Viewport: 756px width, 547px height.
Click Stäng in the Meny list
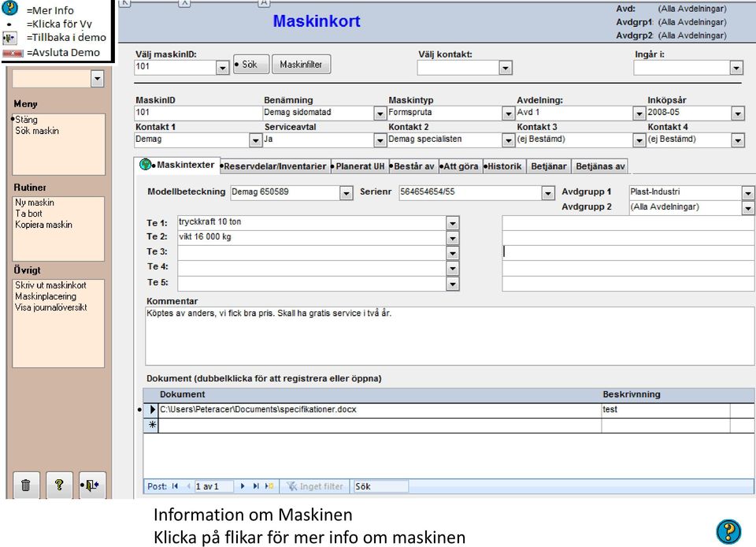click(26, 120)
